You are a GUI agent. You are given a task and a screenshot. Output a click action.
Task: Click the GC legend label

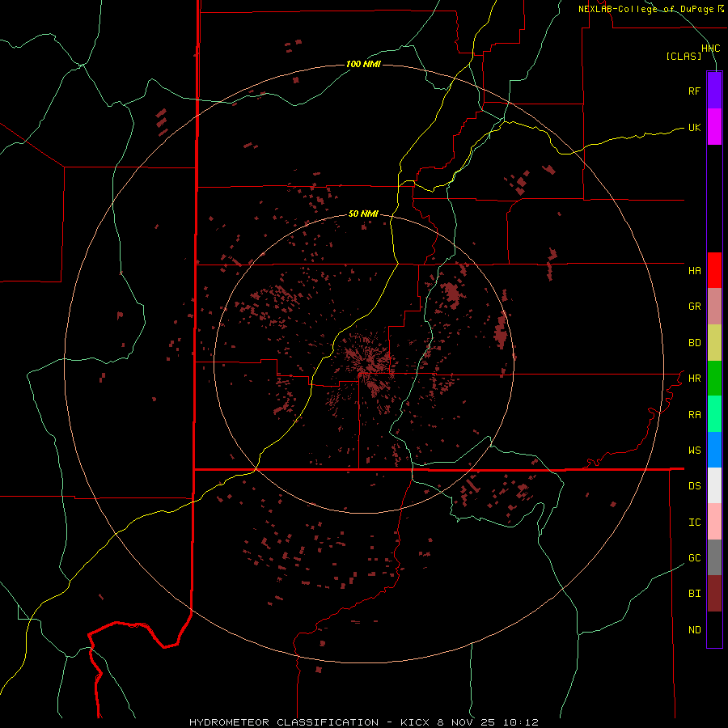click(694, 558)
